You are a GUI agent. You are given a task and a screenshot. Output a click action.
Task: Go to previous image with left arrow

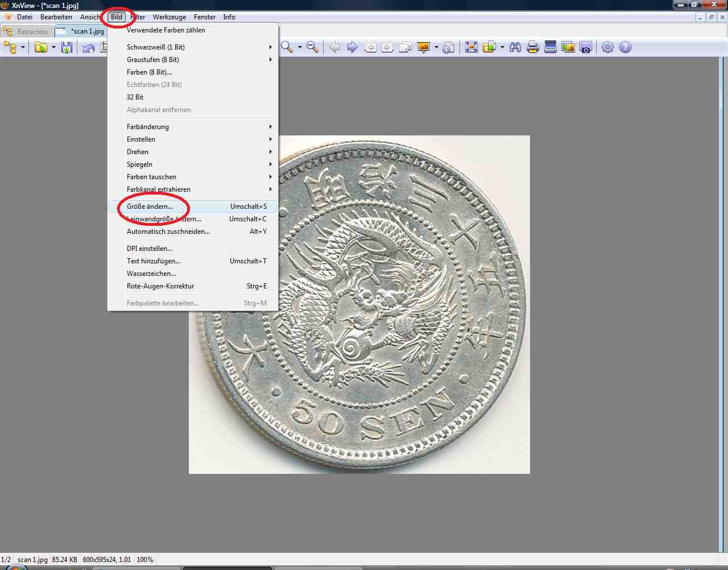pyautogui.click(x=335, y=47)
